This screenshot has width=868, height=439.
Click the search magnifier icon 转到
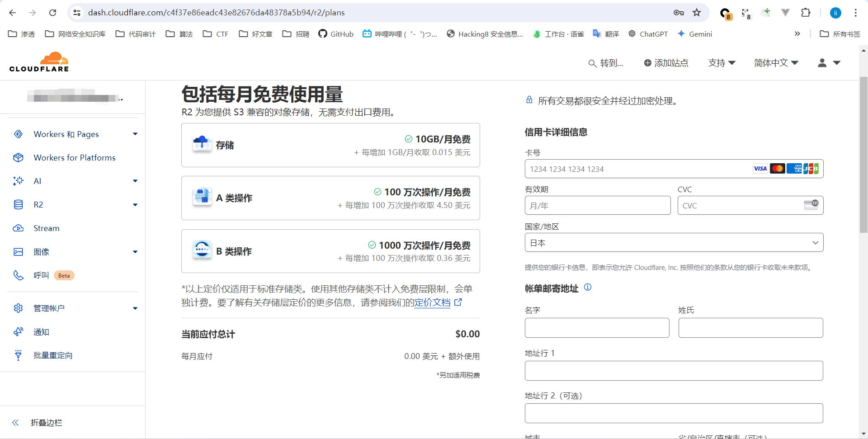592,63
